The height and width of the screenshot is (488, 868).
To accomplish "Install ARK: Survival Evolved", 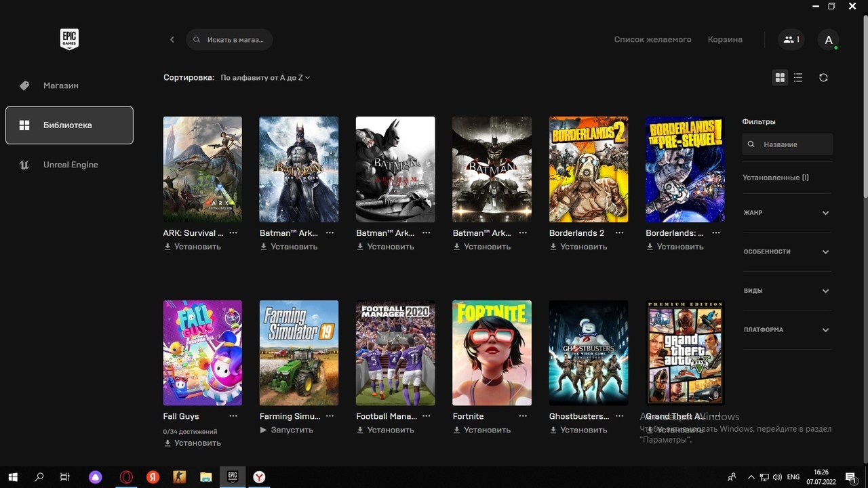I will click(x=193, y=247).
